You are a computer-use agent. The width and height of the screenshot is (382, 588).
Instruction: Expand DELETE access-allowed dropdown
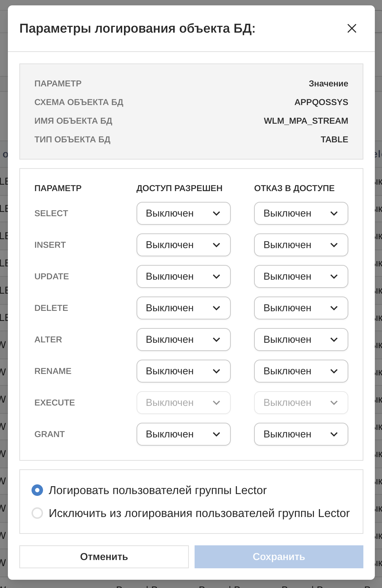coord(183,308)
